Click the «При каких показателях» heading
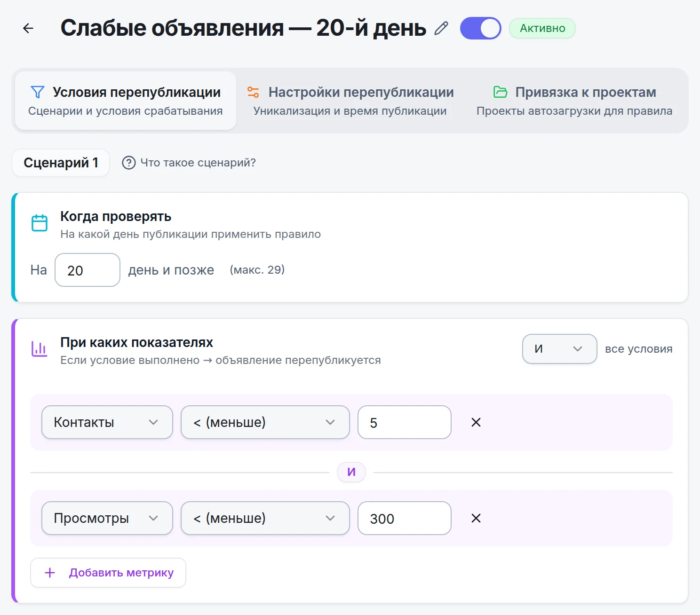 pyautogui.click(x=136, y=342)
